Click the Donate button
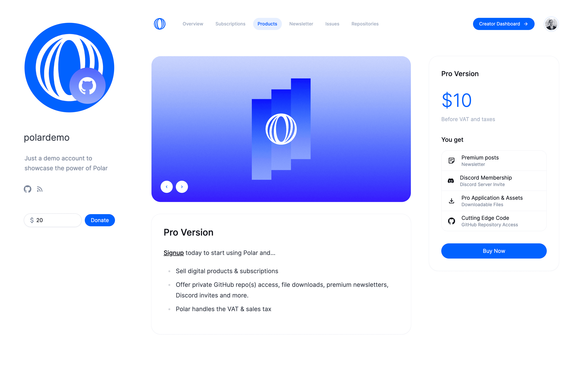 tap(100, 220)
